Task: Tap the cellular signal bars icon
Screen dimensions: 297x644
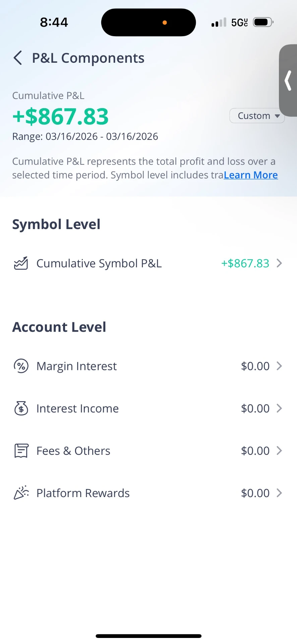Action: [219, 22]
